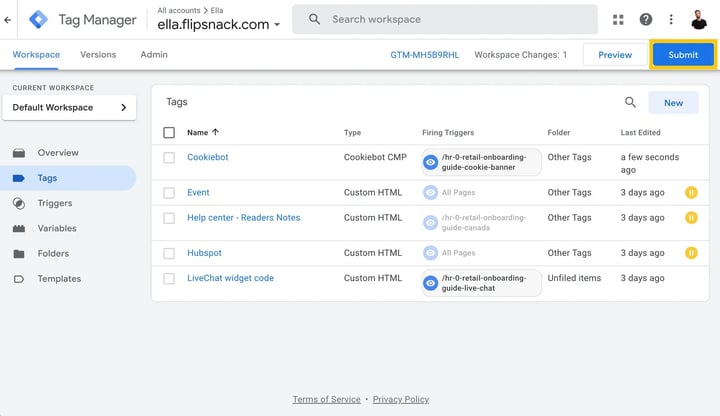Click the Ella breadcrumb

[217, 10]
